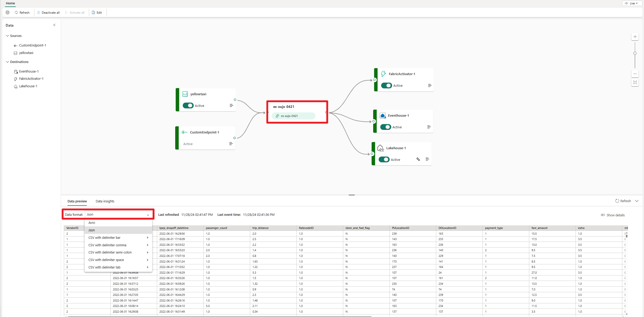644x317 pixels.
Task: Click the fit-to-view canvas icon
Action: pyautogui.click(x=635, y=82)
